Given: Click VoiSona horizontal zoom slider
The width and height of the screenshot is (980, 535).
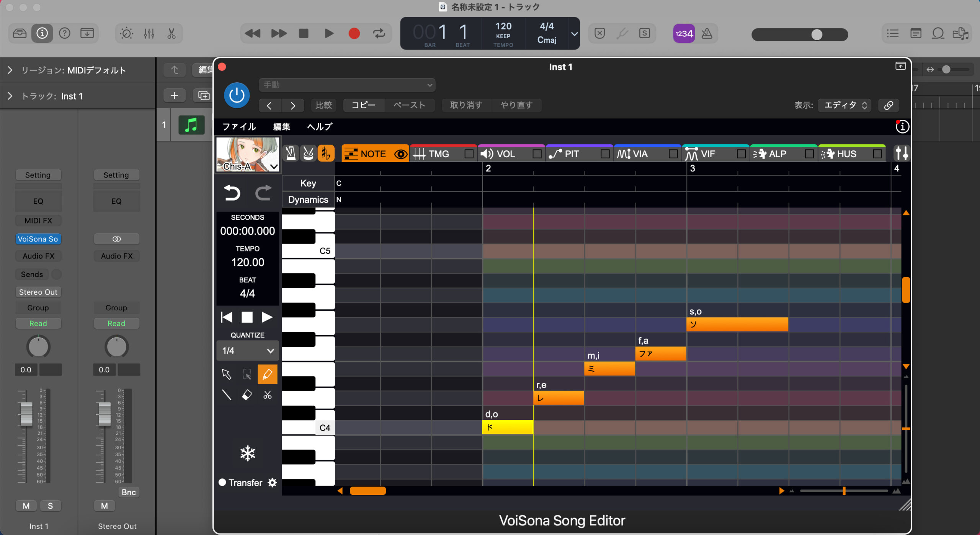Looking at the screenshot, I should pos(844,491).
